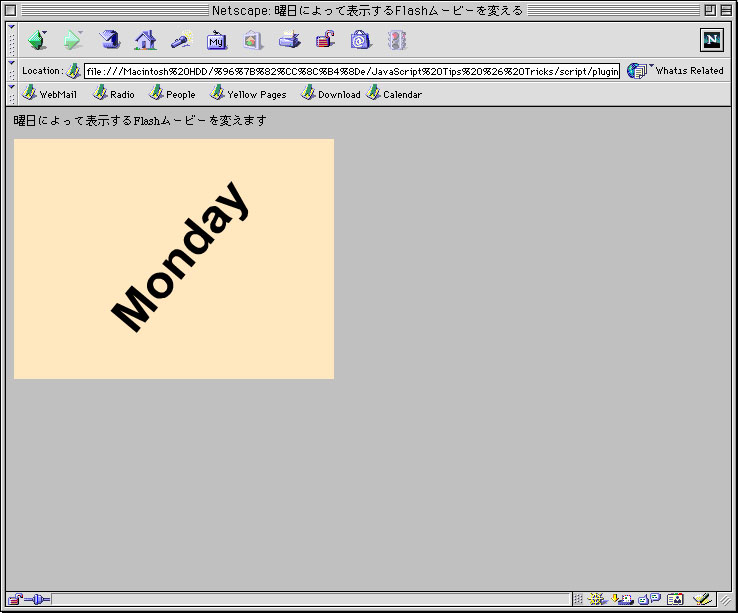Open the Yellow Pages bookmark
The height and width of the screenshot is (613, 738).
coord(248,93)
